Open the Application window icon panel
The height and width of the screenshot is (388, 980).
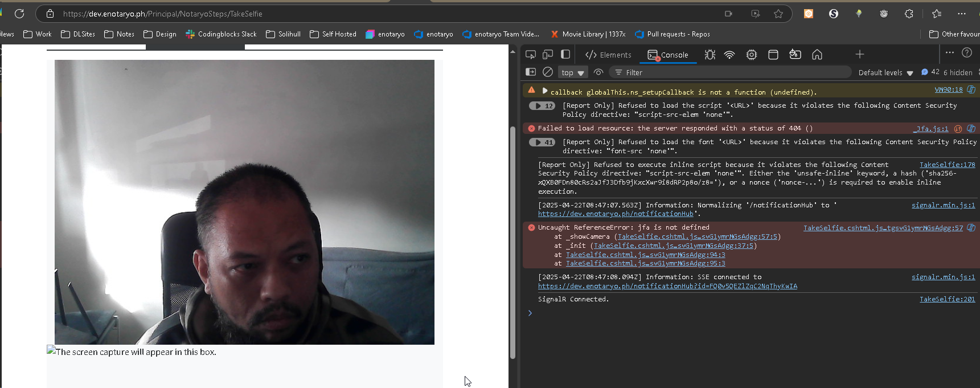click(773, 55)
